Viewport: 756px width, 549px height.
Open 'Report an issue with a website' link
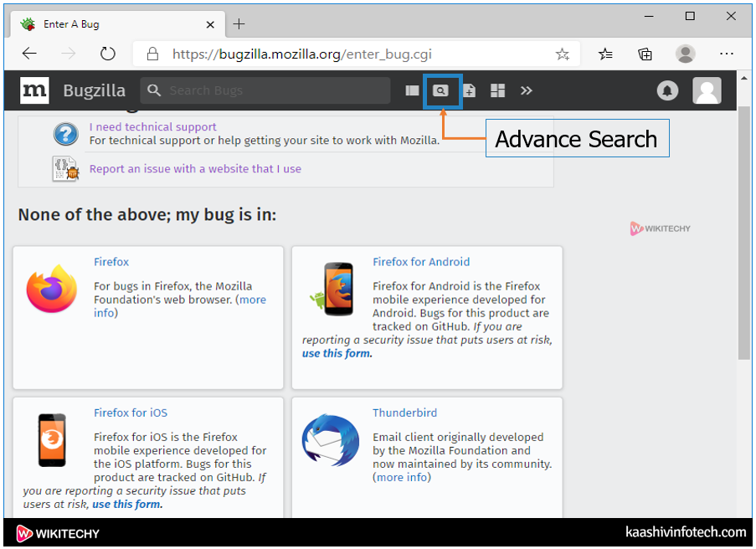point(195,169)
